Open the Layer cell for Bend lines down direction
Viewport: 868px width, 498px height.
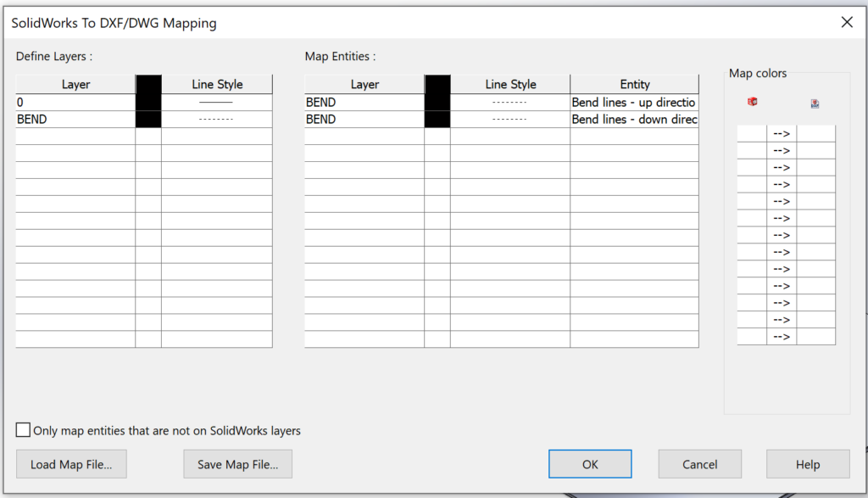(x=364, y=119)
